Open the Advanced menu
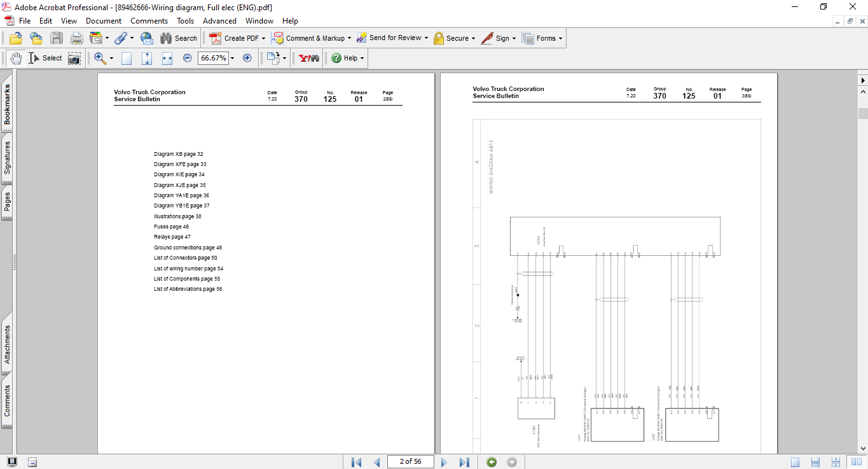This screenshot has width=868, height=469. [x=219, y=21]
